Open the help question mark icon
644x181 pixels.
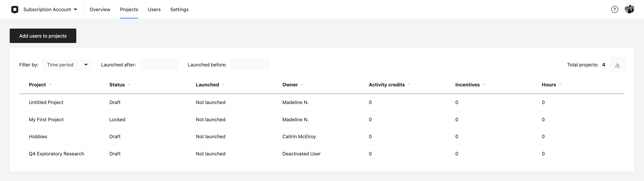click(615, 9)
